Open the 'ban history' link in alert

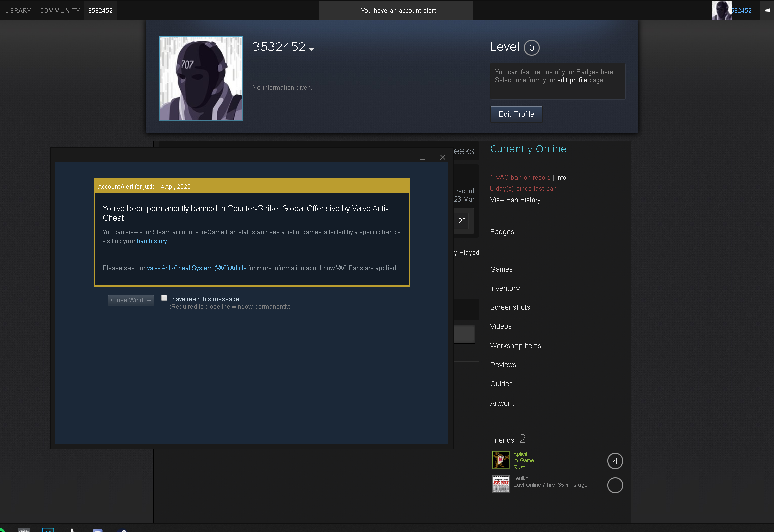click(x=152, y=241)
